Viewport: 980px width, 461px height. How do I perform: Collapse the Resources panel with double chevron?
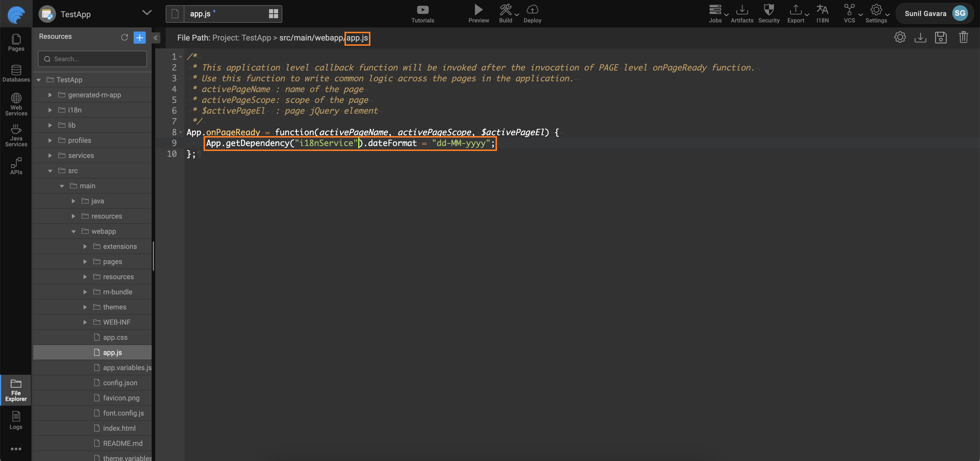155,38
